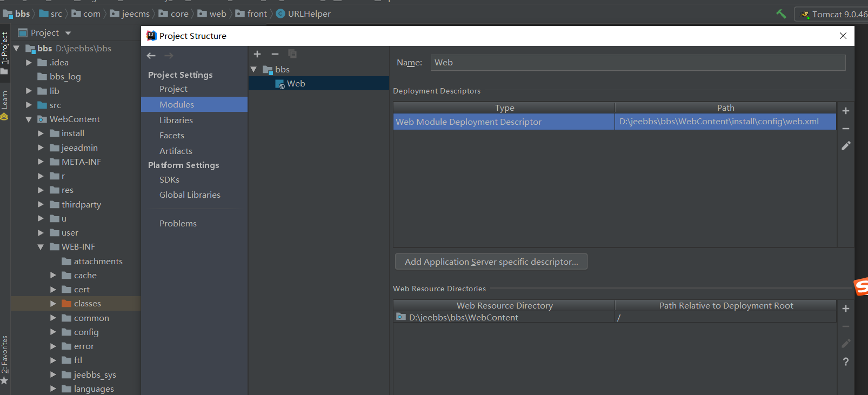The image size is (868, 395).
Task: Open Tomcat 9.0.46 run configuration selector
Action: point(832,14)
